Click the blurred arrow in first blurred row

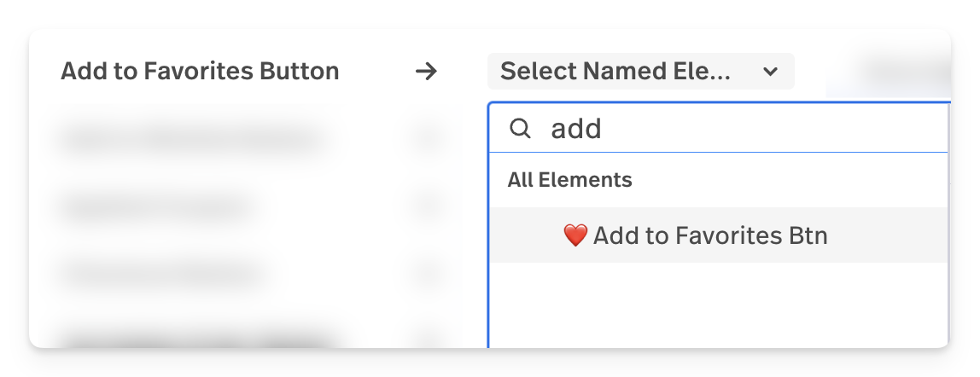(427, 138)
